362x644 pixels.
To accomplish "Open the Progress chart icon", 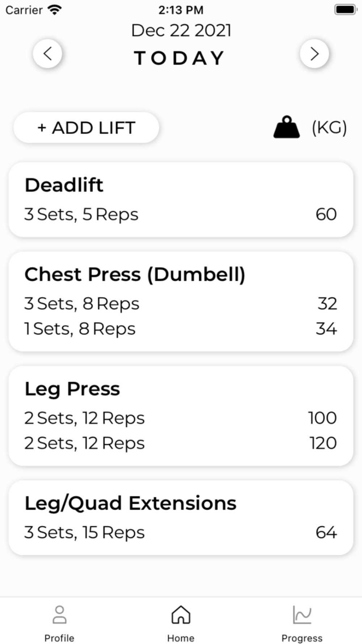I will click(302, 615).
